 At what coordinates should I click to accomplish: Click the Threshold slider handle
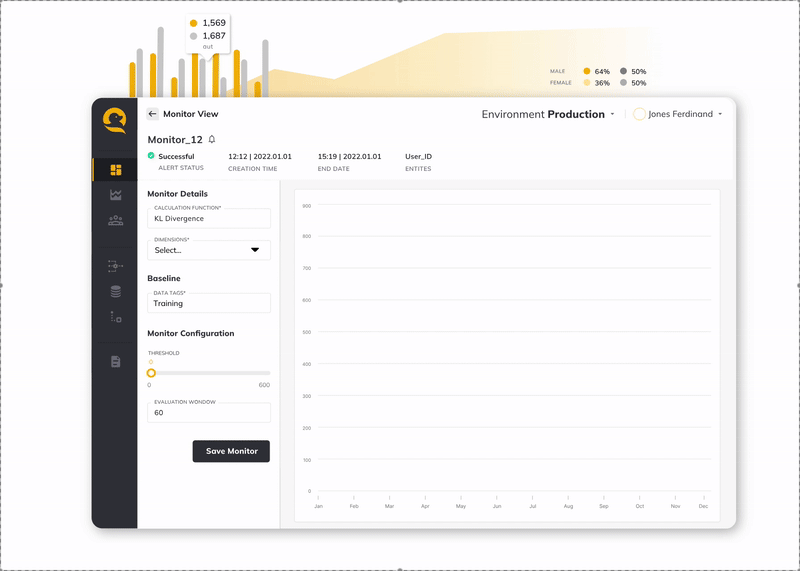coord(151,373)
